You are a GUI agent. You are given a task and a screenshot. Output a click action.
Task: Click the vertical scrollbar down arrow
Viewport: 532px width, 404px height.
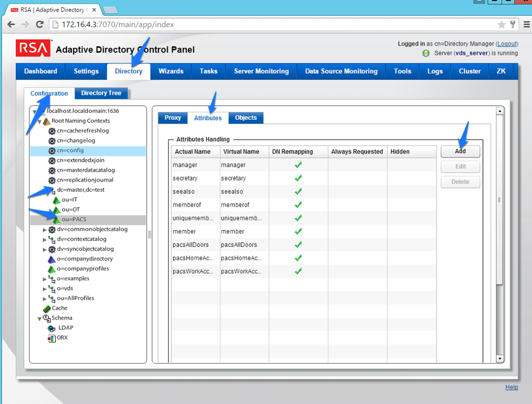pyautogui.click(x=499, y=359)
